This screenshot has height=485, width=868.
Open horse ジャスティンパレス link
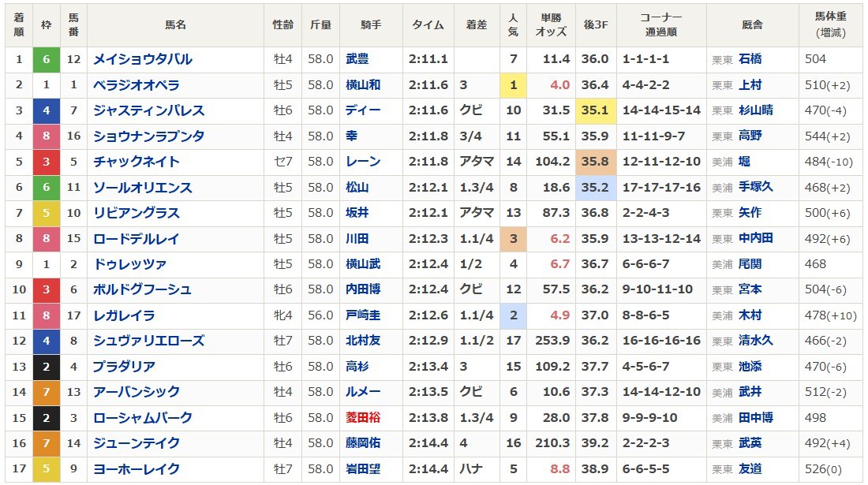[x=148, y=110]
